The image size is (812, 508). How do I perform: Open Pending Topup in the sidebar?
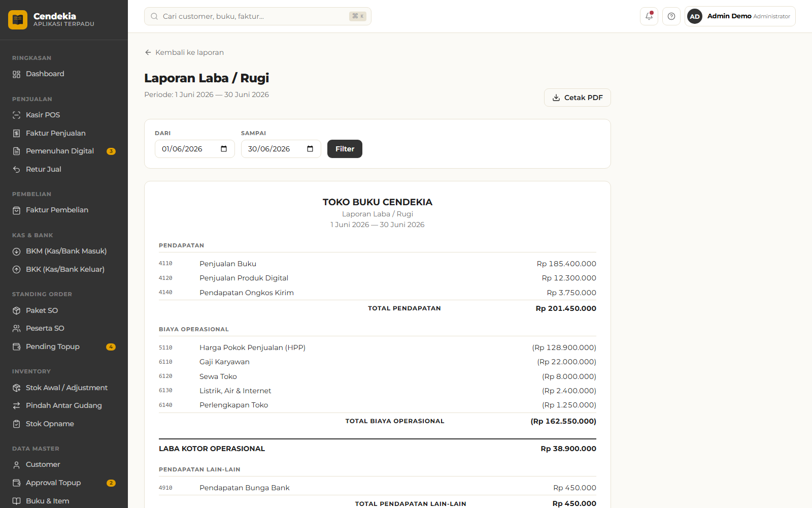coord(64,346)
